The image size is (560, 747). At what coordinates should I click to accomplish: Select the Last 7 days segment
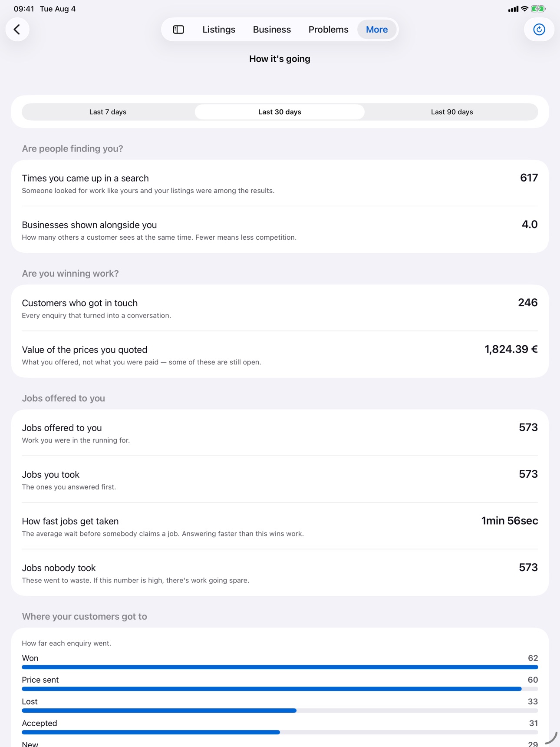click(x=108, y=112)
